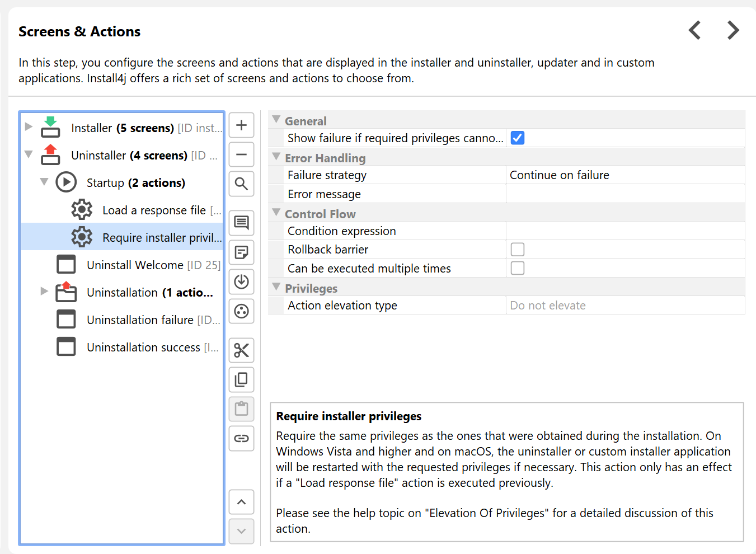Screen dimensions: 756x554
Task: Expand the Installer node in the tree
Action: [x=29, y=127]
